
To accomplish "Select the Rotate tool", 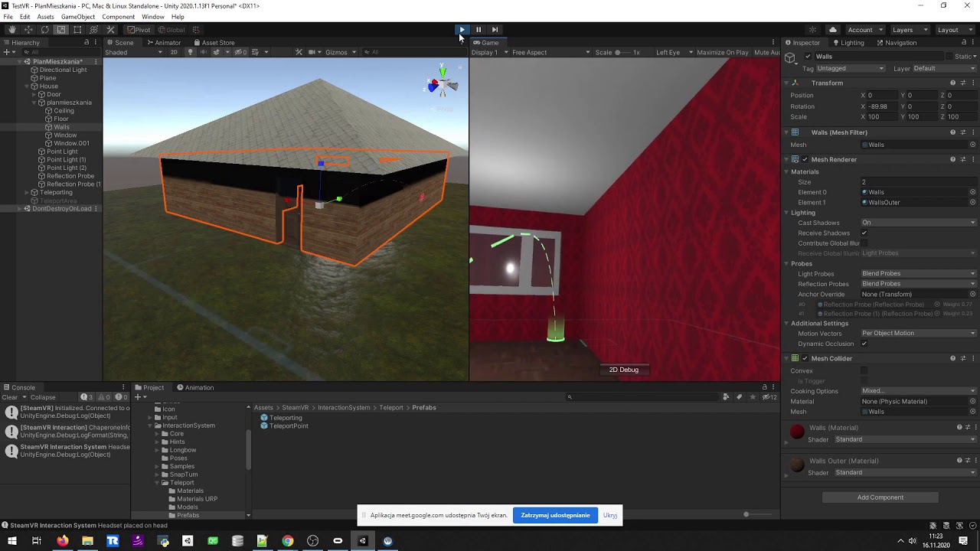I will [x=44, y=30].
